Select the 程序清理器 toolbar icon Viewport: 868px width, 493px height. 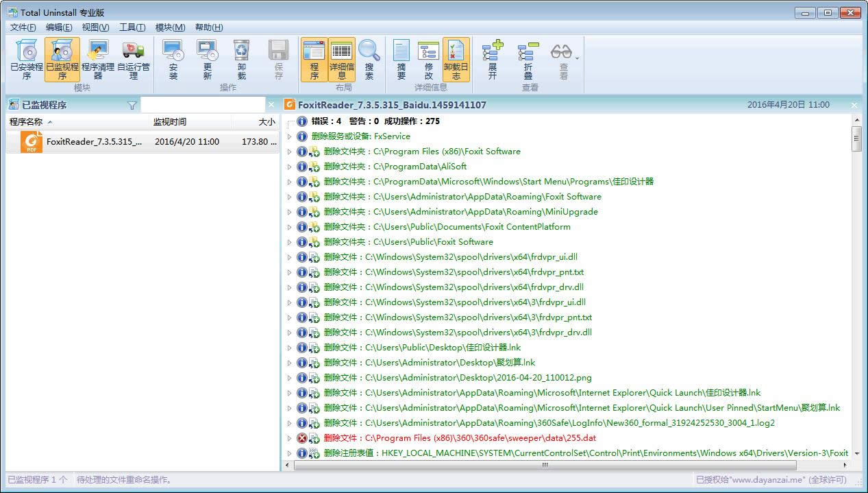pos(98,59)
